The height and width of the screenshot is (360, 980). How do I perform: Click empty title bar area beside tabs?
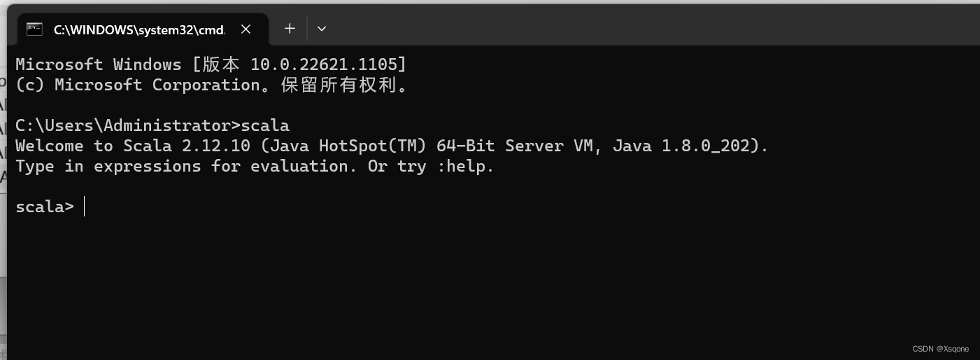(x=630, y=28)
